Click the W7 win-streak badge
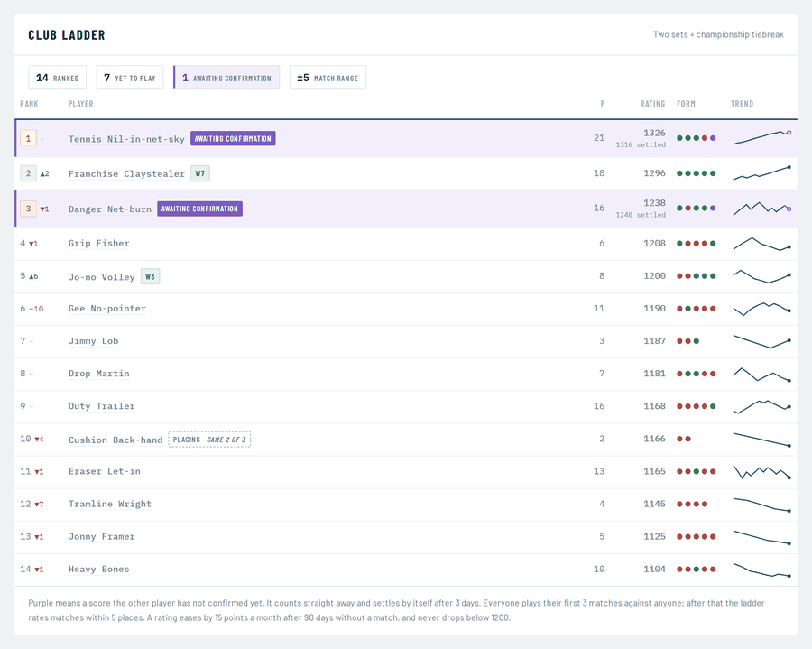812x649 pixels. click(x=200, y=173)
